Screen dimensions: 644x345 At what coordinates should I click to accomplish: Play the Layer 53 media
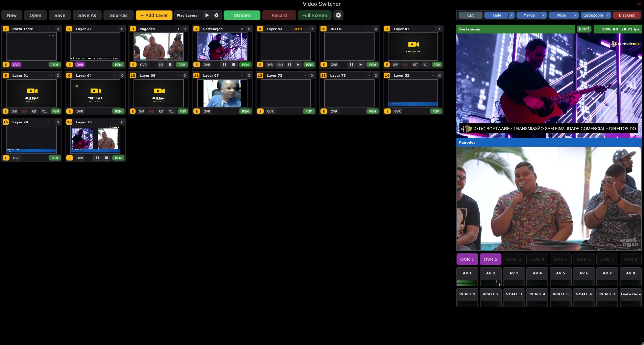pos(298,65)
